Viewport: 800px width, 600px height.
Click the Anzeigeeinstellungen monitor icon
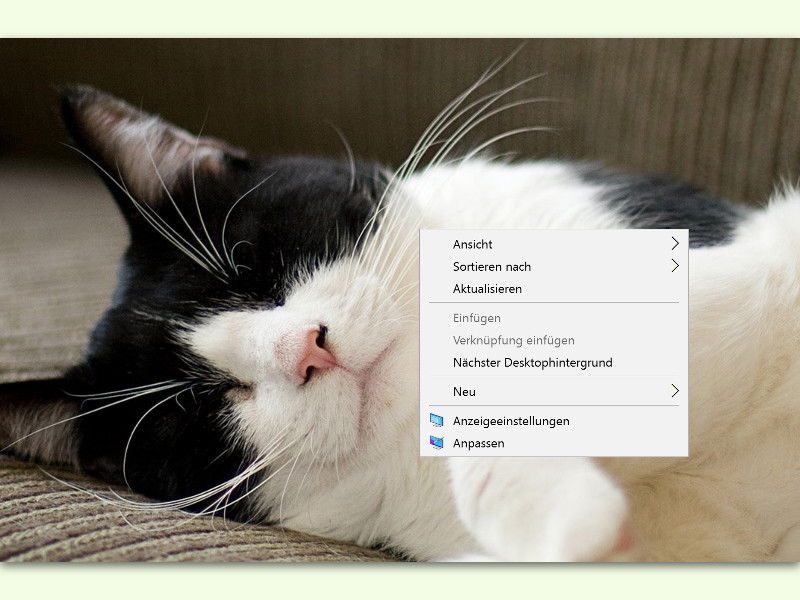tap(436, 420)
